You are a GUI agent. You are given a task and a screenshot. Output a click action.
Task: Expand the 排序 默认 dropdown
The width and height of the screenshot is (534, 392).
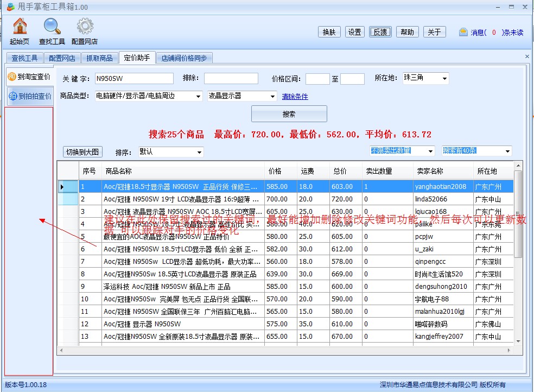[x=200, y=152]
